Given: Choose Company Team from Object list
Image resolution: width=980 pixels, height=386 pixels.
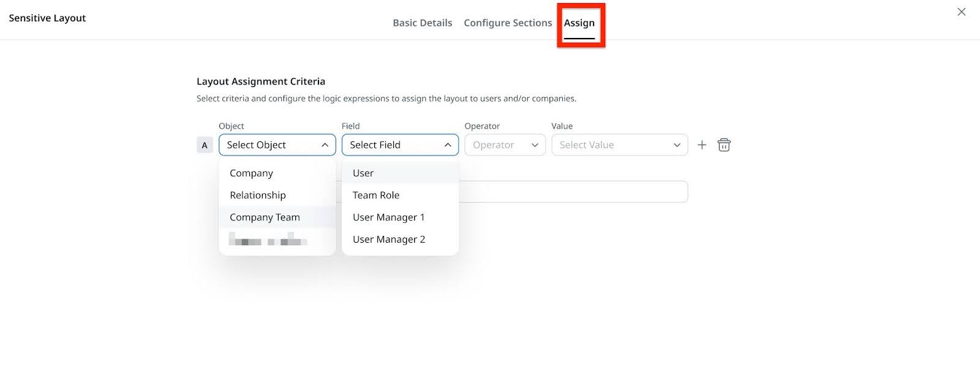Looking at the screenshot, I should point(277,217).
